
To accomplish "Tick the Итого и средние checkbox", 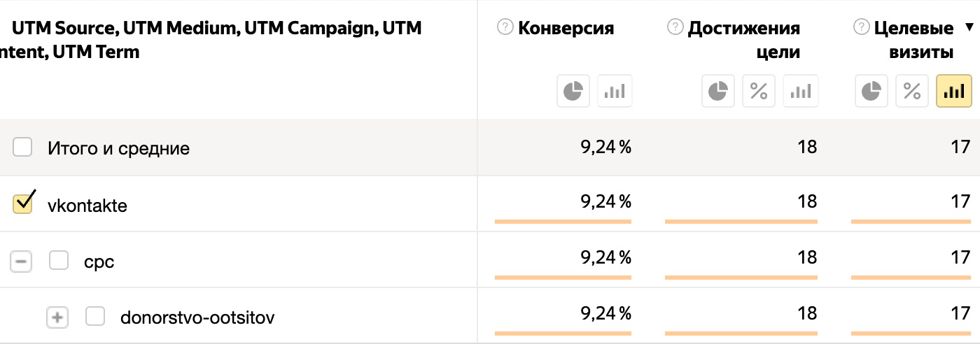I will click(x=22, y=147).
